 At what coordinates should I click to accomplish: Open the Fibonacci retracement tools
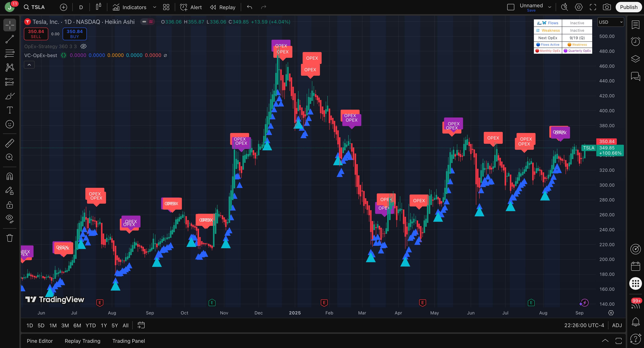[10, 53]
